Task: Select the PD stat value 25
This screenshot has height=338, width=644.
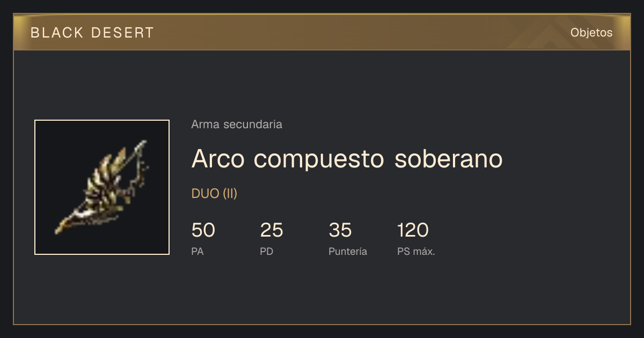Action: click(x=272, y=230)
